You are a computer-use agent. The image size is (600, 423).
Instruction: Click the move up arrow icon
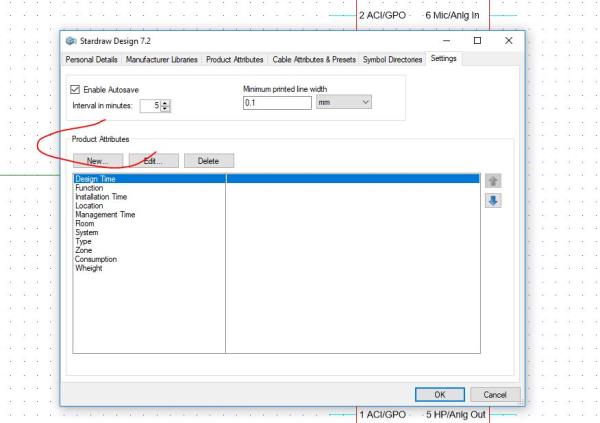pos(493,181)
